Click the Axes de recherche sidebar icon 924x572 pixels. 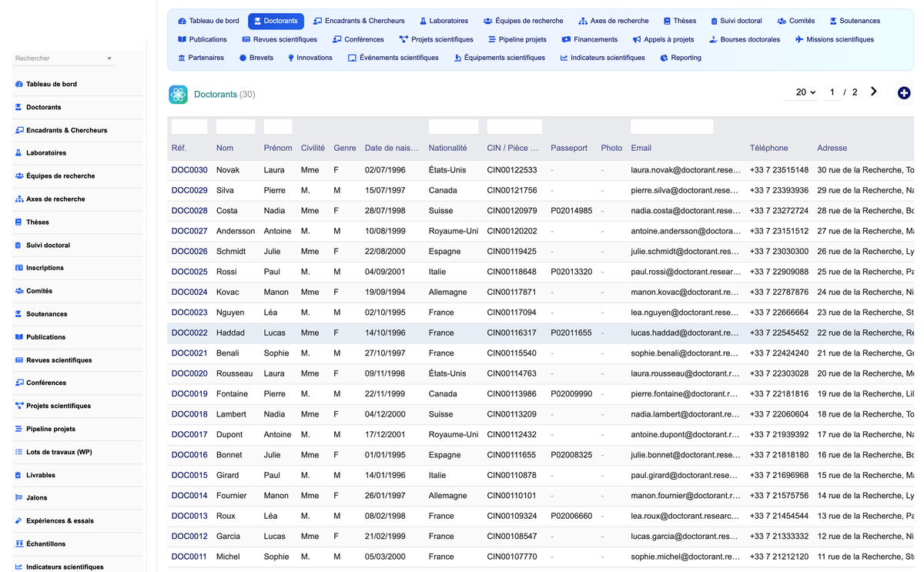click(x=19, y=199)
